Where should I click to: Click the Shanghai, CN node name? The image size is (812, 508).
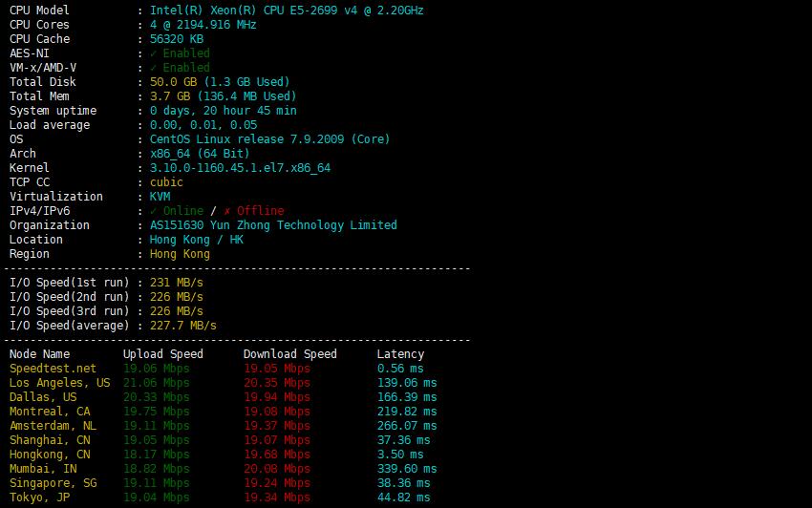50,440
